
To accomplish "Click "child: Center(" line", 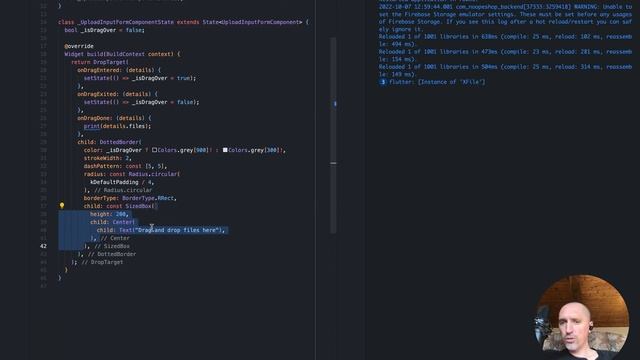I will pyautogui.click(x=113, y=222).
